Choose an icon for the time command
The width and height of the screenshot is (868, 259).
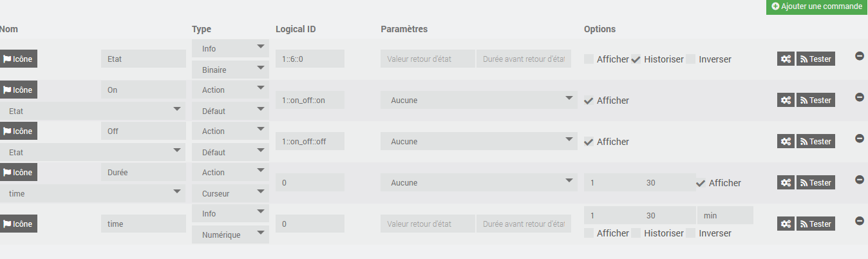(x=18, y=224)
